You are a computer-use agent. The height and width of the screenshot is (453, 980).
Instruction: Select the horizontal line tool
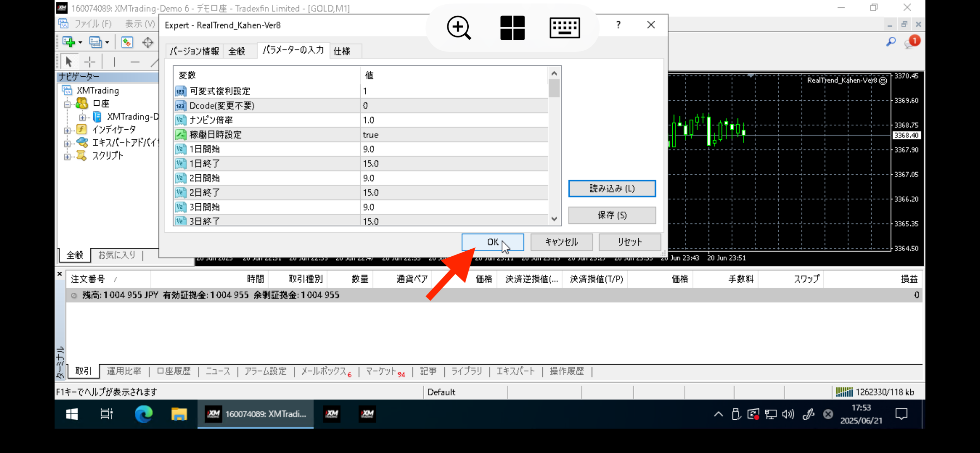tap(135, 62)
